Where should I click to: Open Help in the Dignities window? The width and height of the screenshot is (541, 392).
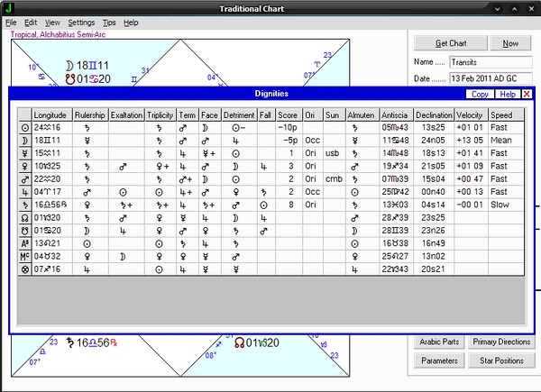pyautogui.click(x=507, y=94)
